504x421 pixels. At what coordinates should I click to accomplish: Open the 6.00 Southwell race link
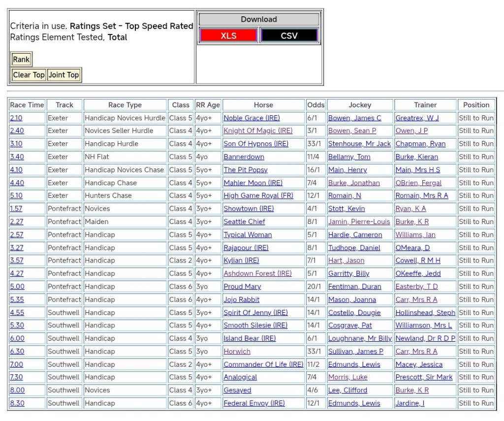point(16,338)
